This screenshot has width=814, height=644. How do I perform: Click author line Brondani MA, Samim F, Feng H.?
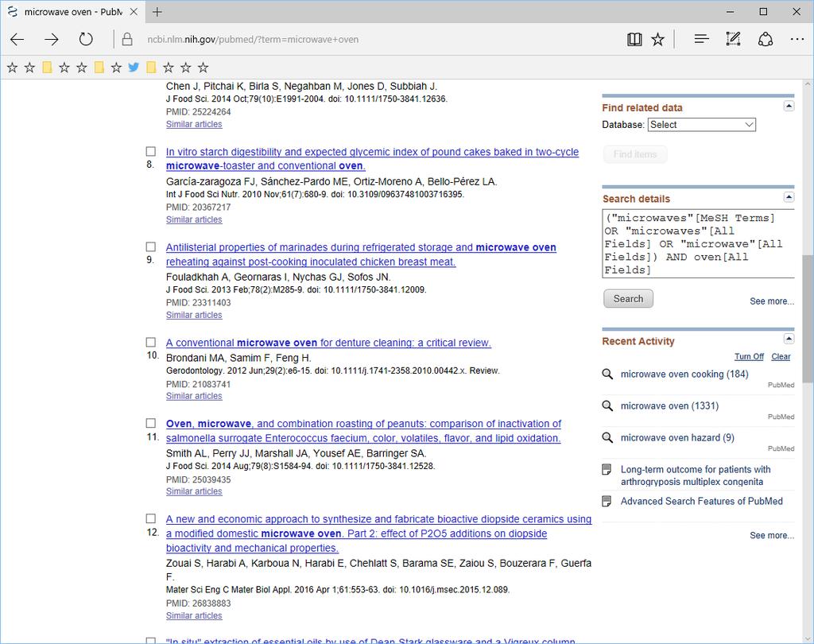coord(238,358)
